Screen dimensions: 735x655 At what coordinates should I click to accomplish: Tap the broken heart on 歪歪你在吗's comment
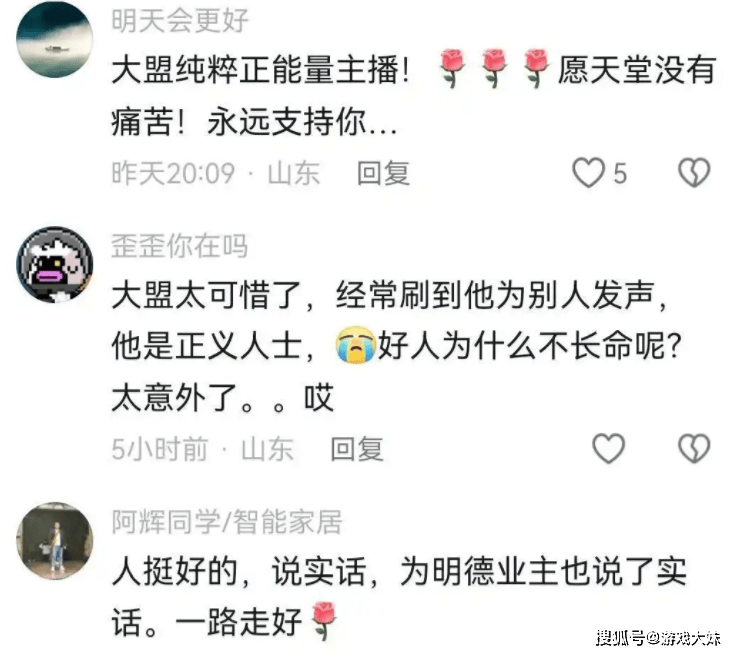click(x=694, y=449)
